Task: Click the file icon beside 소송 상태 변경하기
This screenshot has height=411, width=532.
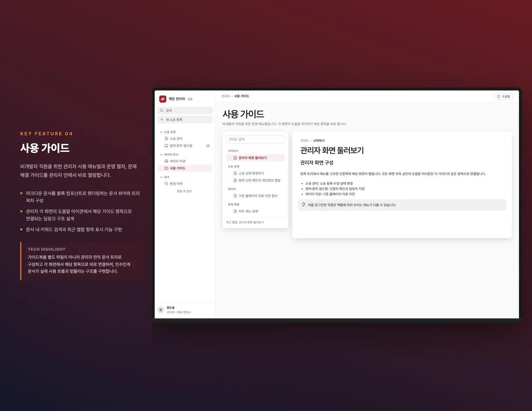Action: coord(235,174)
